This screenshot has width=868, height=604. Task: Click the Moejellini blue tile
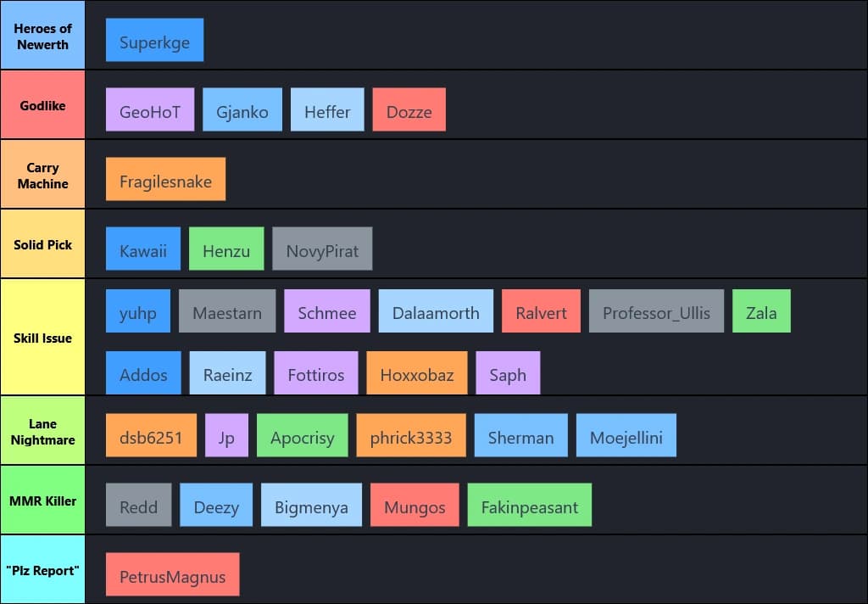(x=626, y=435)
